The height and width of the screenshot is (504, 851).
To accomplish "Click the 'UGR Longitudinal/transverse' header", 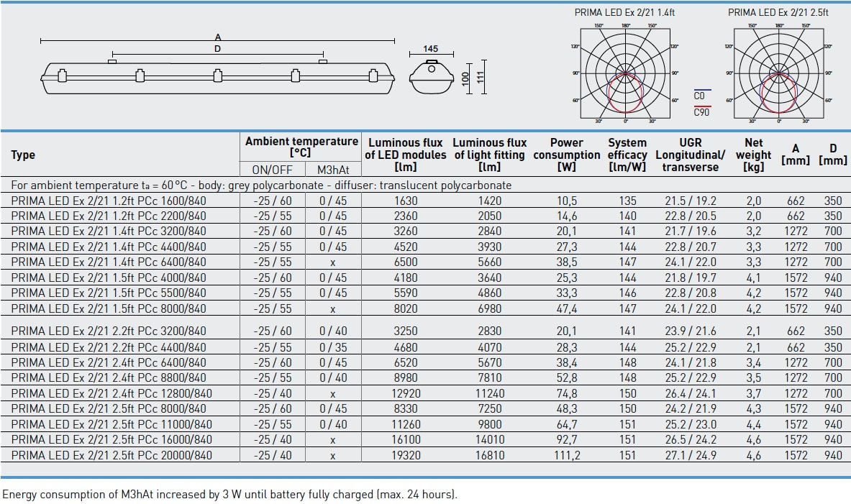I will (x=690, y=155).
